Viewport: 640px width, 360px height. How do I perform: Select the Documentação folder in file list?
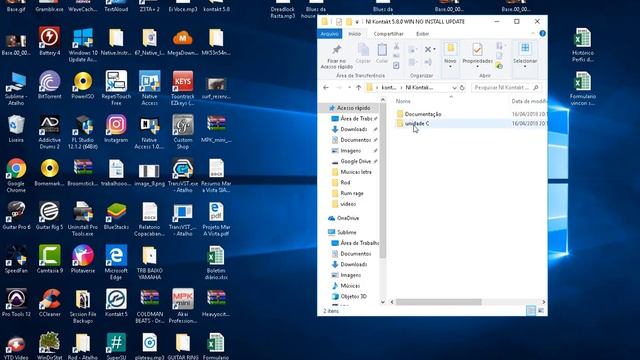point(419,114)
